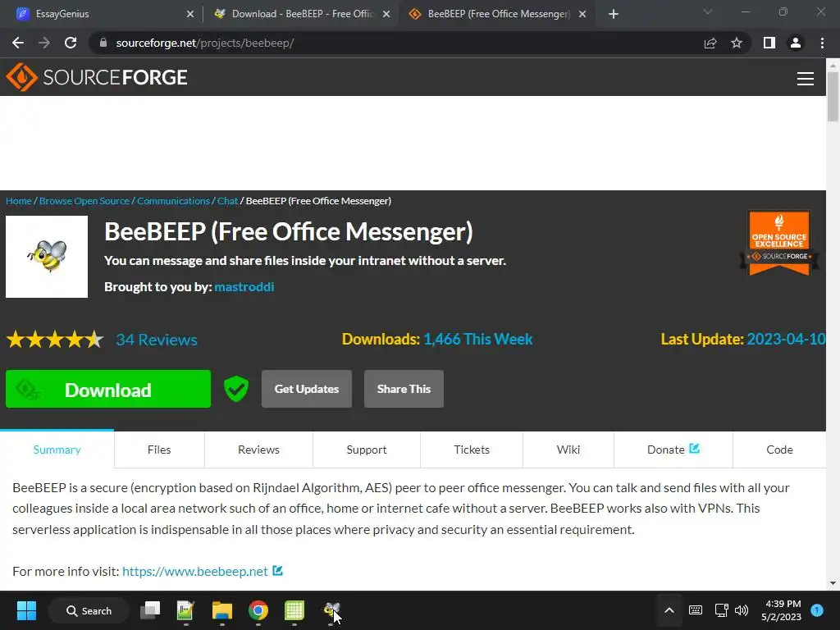Click the address bar URL field

tap(396, 43)
